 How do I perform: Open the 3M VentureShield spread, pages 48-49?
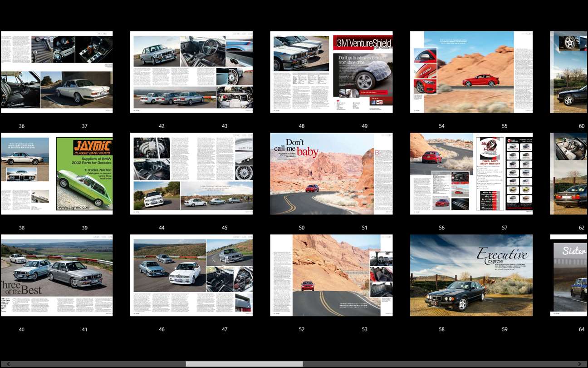point(332,72)
